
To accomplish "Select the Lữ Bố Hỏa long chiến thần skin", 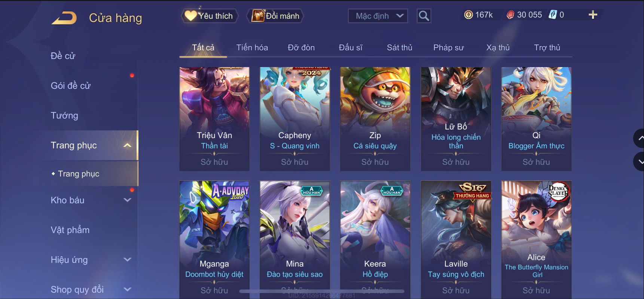I will point(456,119).
